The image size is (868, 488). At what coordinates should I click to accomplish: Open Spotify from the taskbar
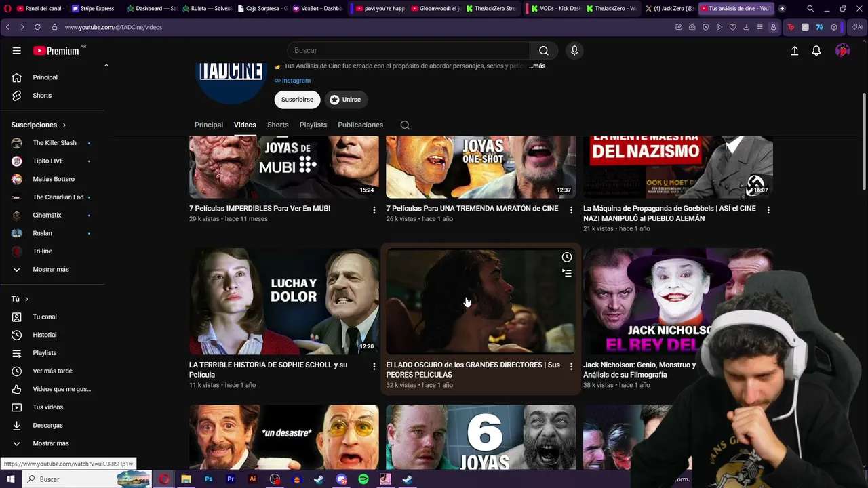point(363,479)
